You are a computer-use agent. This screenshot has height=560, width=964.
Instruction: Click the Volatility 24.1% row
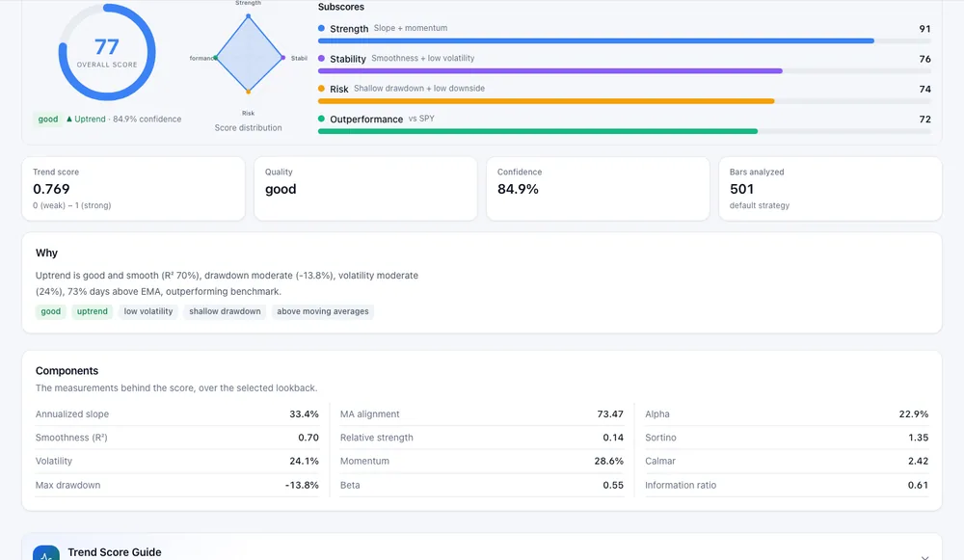click(x=177, y=461)
